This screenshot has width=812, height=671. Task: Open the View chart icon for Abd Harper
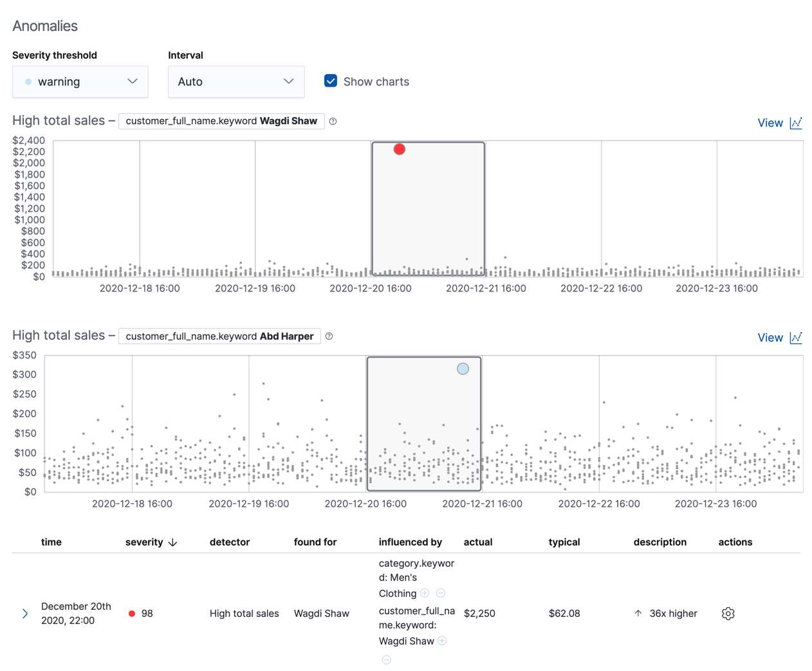(797, 337)
